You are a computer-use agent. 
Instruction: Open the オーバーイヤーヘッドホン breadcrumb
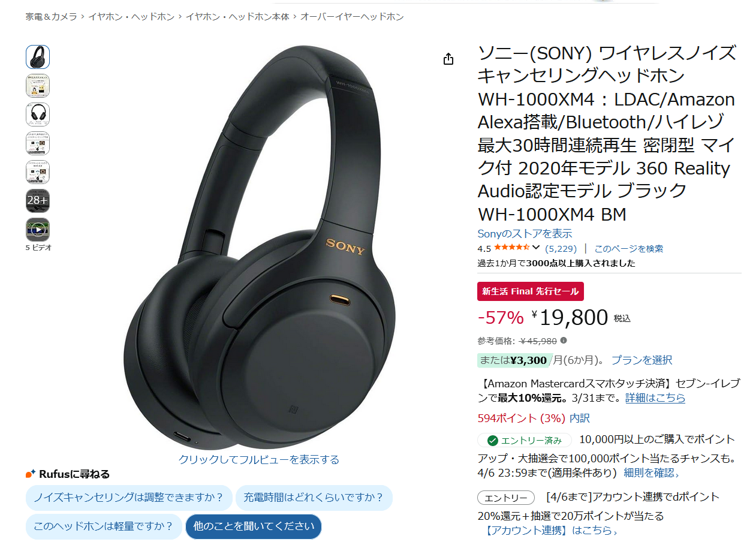(352, 17)
